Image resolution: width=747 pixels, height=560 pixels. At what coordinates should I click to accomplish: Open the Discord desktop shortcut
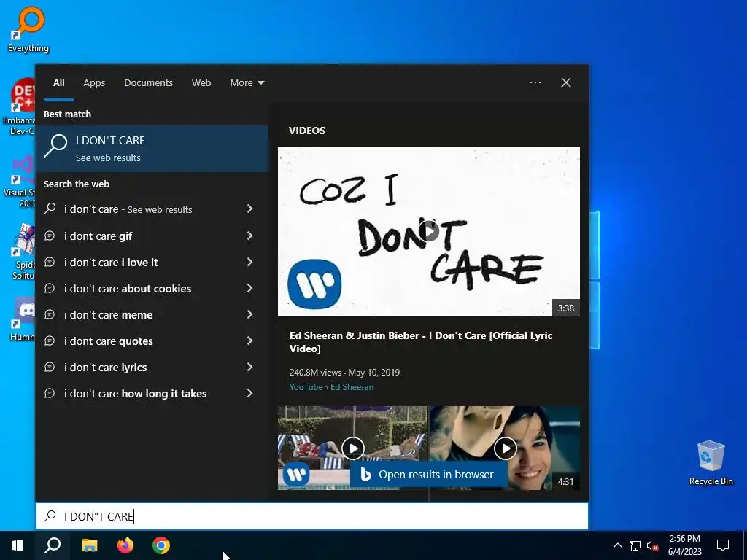click(x=23, y=318)
